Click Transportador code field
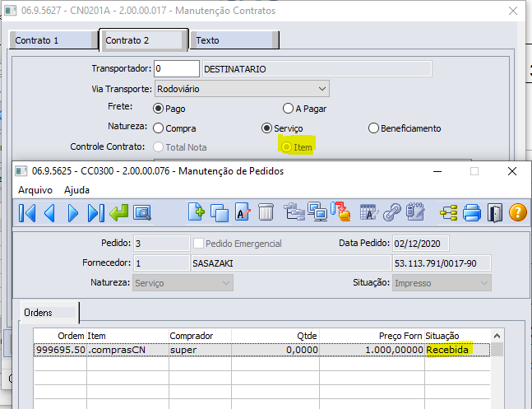Viewport: 532px width, 409px height. click(177, 69)
